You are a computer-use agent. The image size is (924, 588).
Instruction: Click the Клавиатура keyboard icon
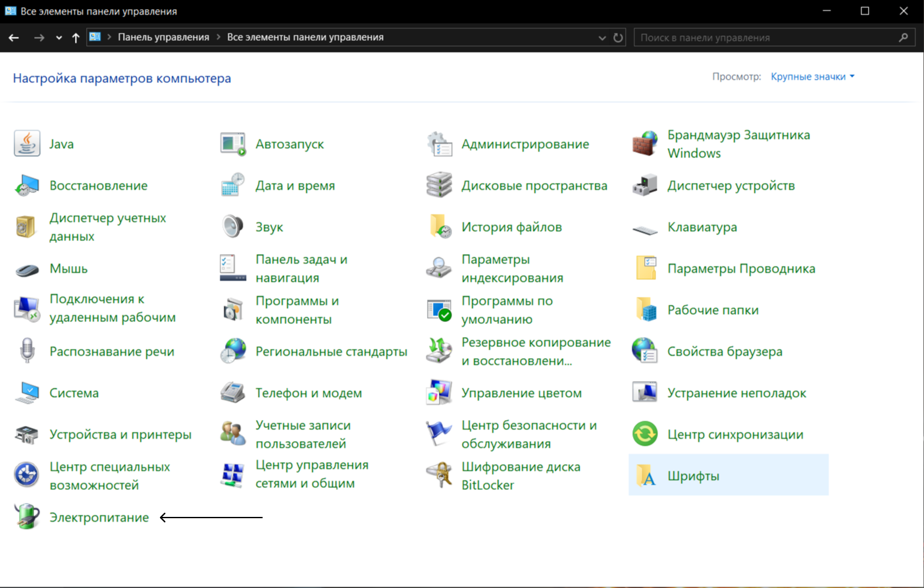click(x=645, y=230)
